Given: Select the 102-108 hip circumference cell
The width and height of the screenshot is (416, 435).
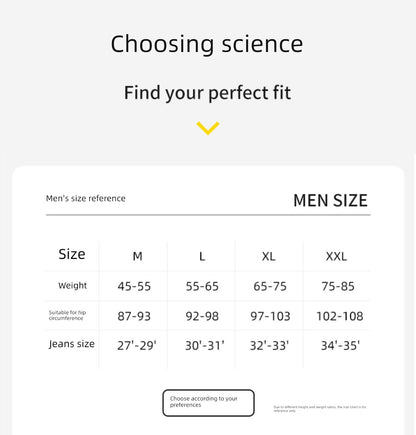Looking at the screenshot, I should pyautogui.click(x=340, y=316).
